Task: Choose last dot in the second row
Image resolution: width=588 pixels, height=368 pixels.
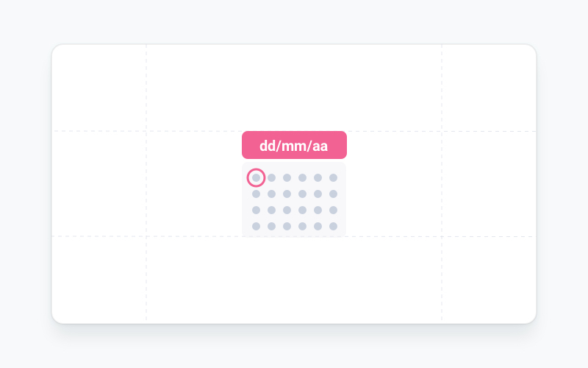Action: [333, 194]
